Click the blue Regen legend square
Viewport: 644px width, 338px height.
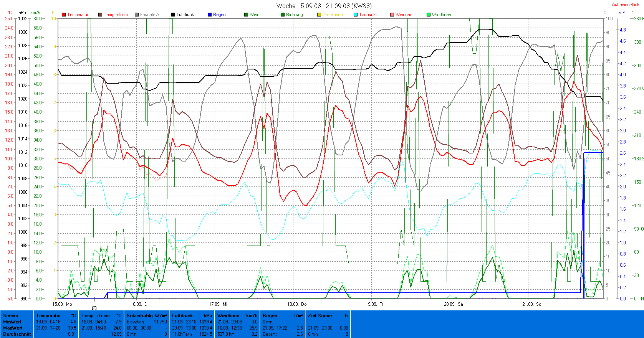tap(210, 15)
